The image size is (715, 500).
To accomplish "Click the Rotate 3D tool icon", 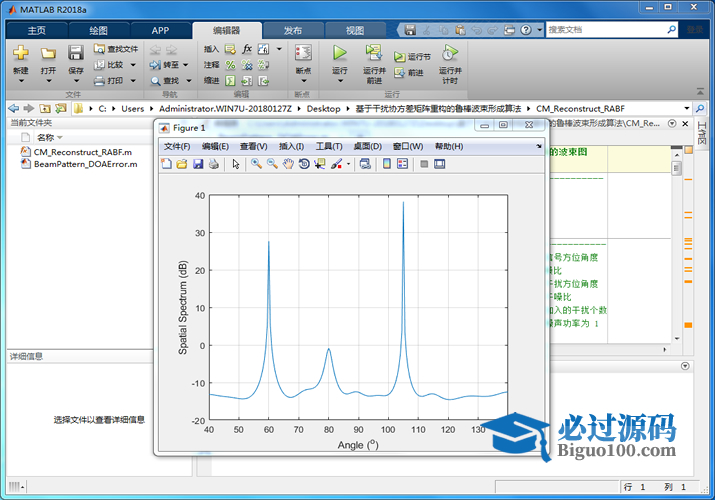I will pyautogui.click(x=304, y=164).
